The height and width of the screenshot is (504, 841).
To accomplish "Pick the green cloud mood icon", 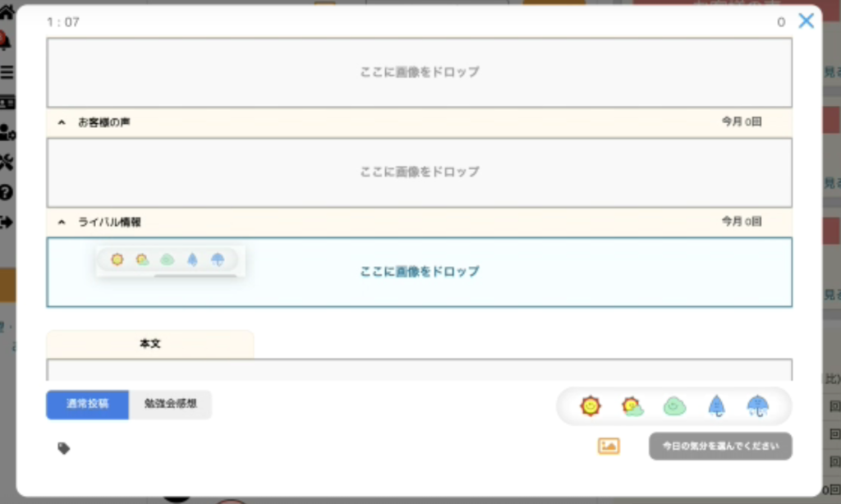I will 674,405.
